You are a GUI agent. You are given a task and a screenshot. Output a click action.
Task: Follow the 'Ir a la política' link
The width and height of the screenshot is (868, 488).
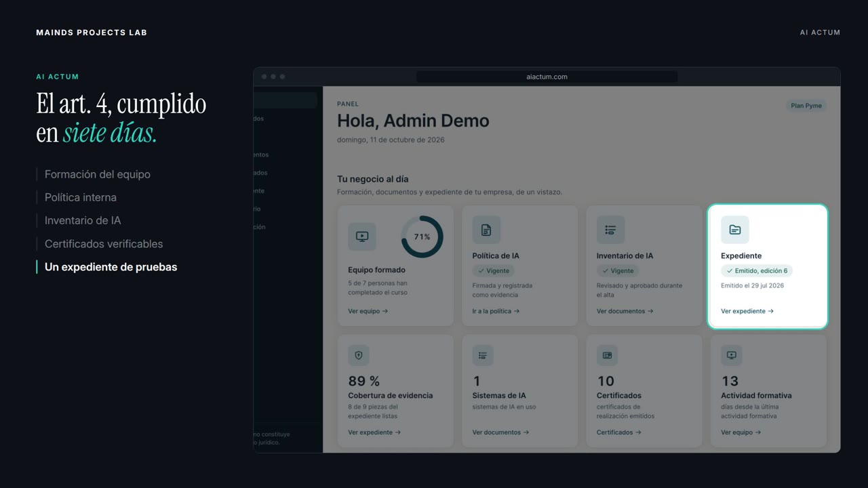coord(496,311)
